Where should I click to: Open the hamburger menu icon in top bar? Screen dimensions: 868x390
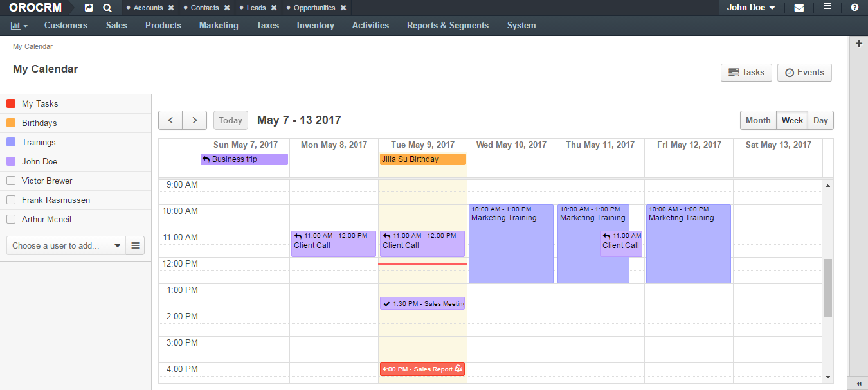tap(827, 7)
